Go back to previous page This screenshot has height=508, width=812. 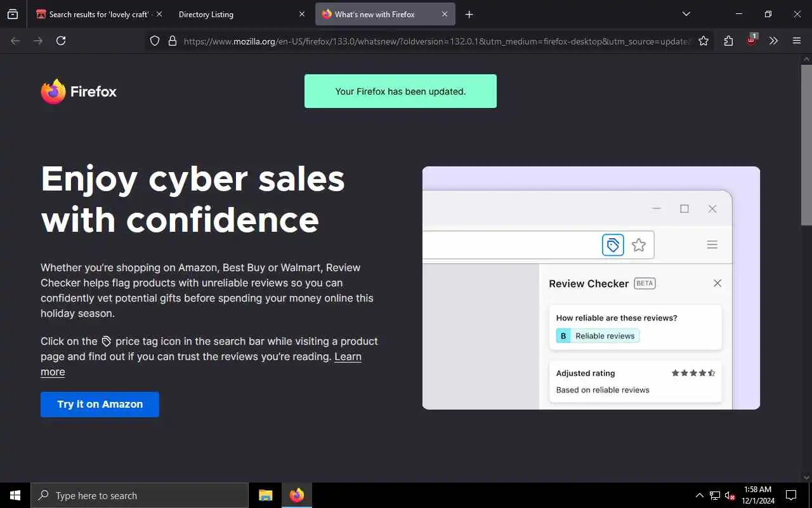pos(15,41)
